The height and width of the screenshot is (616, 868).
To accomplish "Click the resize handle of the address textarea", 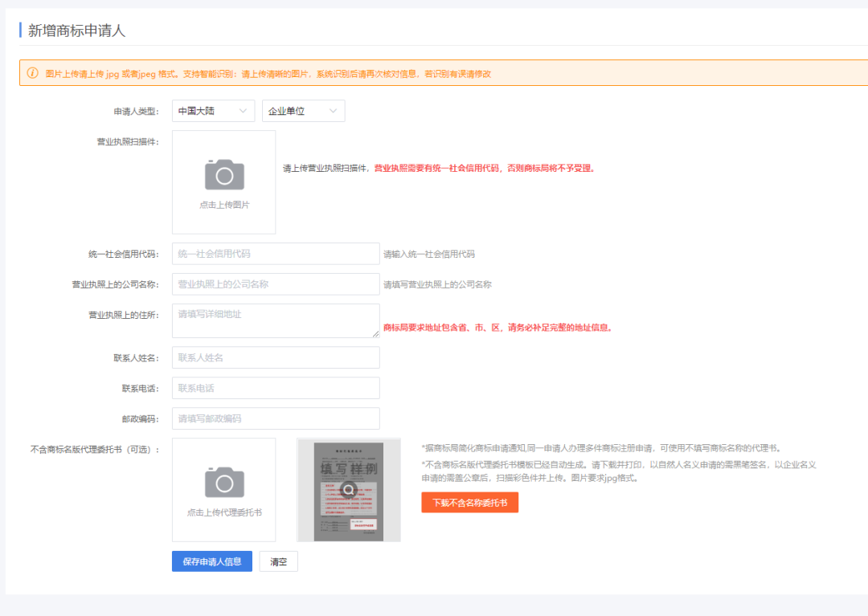I will 375,333.
